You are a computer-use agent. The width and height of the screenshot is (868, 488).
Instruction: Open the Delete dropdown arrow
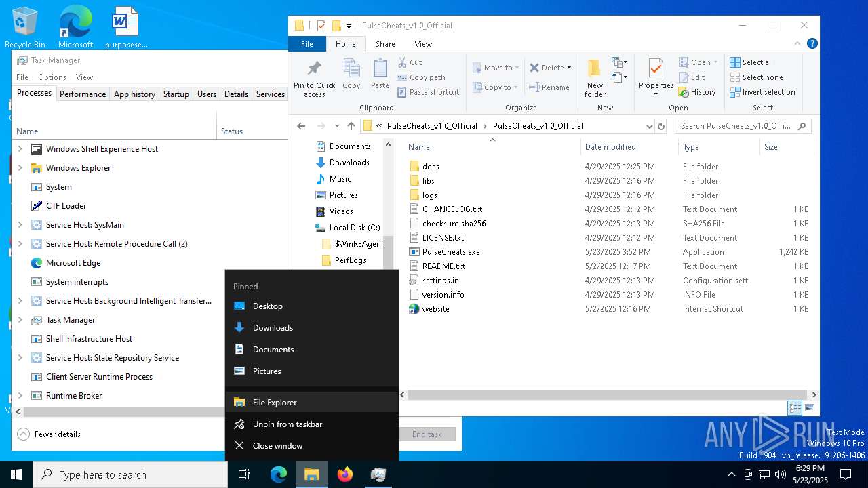pos(569,68)
